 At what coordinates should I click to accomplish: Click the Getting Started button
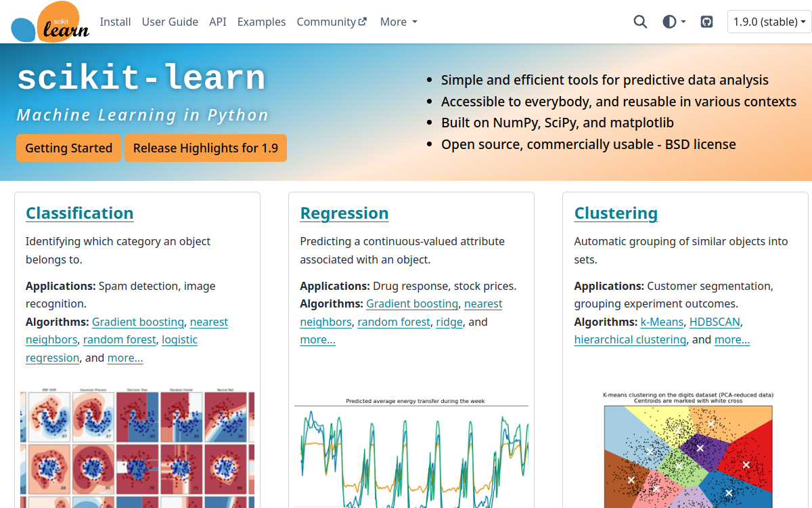(x=69, y=148)
